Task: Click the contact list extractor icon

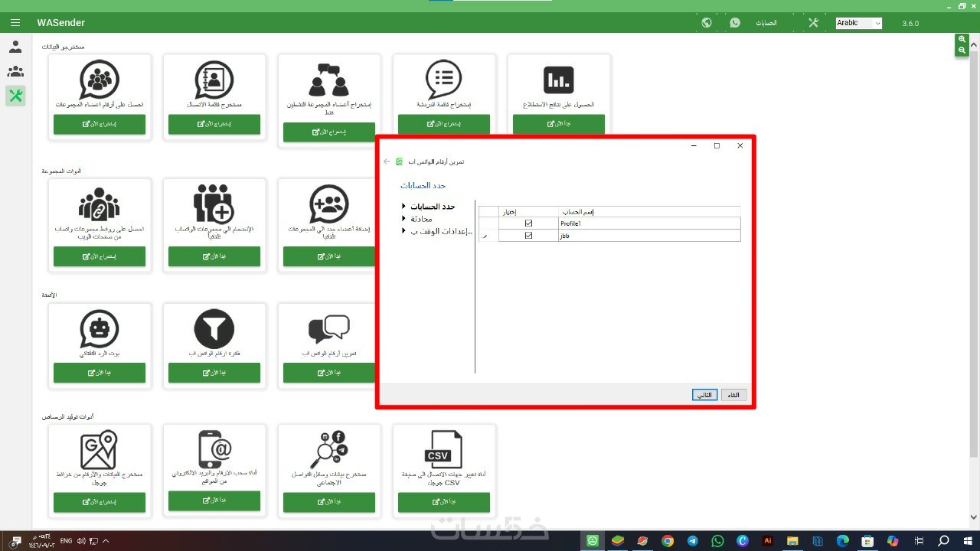Action: pyautogui.click(x=214, y=79)
